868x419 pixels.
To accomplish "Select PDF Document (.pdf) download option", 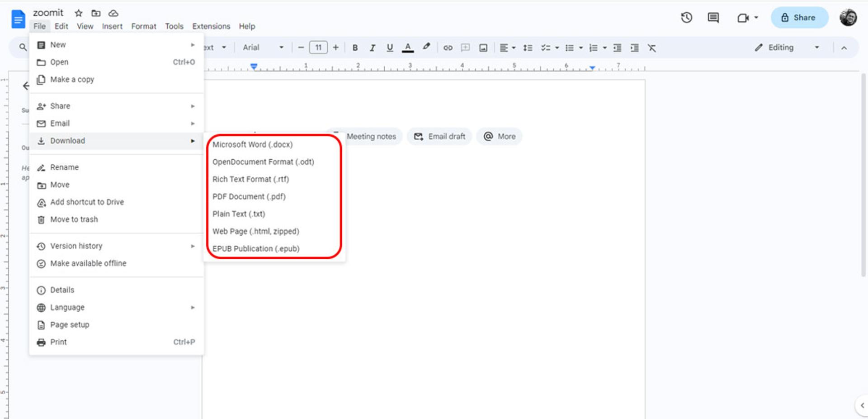I will click(x=249, y=196).
